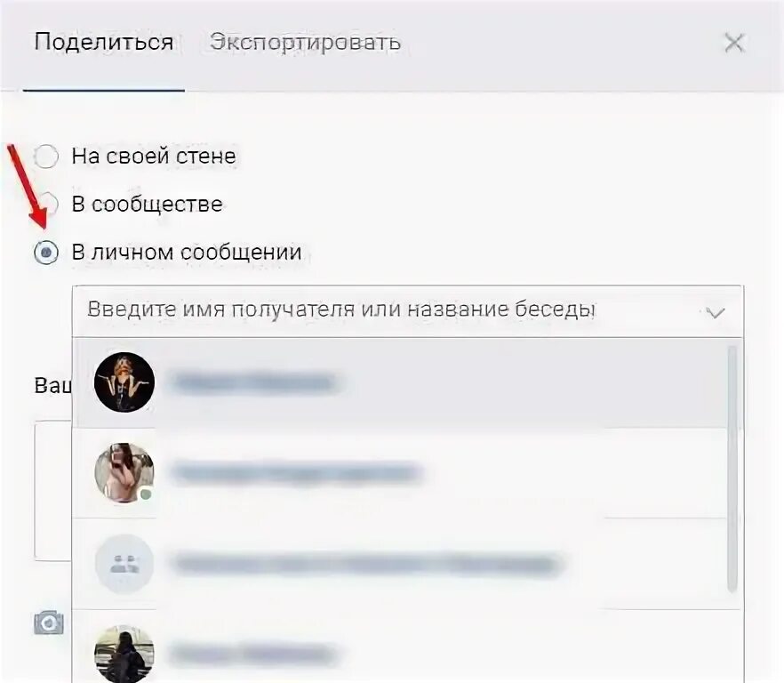Viewport: 784px width, 683px height.
Task: Close the share dialog with the X
Action: point(734,43)
